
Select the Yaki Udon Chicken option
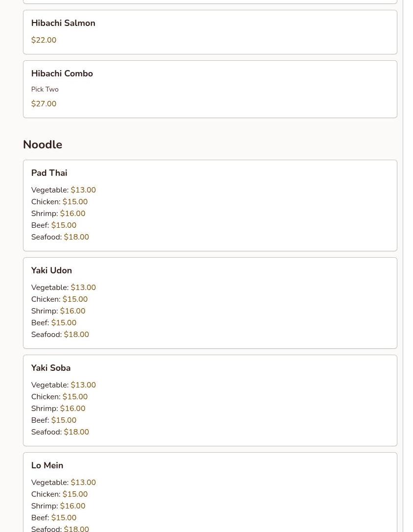click(x=59, y=299)
